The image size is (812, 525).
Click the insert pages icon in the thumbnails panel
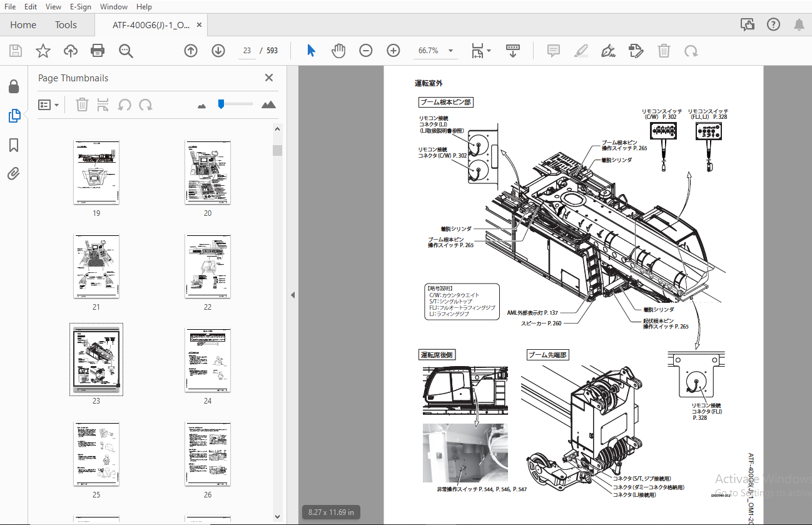103,104
